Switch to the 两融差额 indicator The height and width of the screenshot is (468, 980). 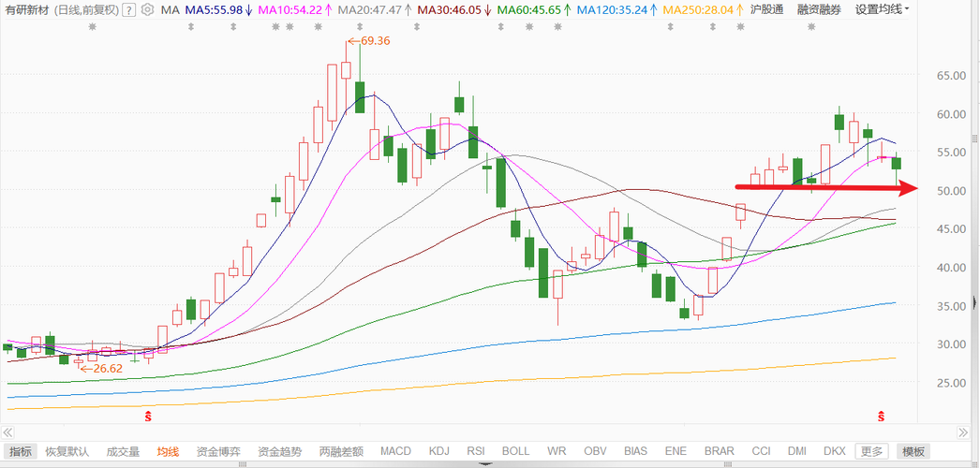[x=341, y=451]
